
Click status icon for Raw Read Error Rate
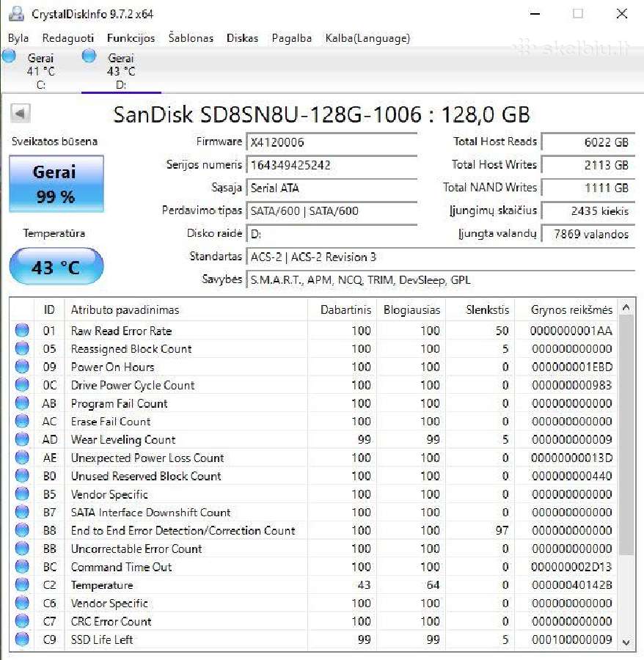click(x=22, y=331)
